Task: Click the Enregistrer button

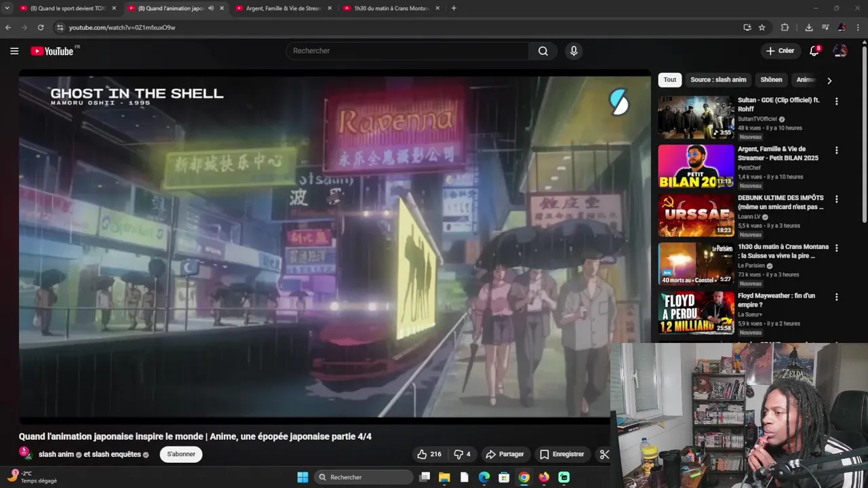Action: (561, 454)
